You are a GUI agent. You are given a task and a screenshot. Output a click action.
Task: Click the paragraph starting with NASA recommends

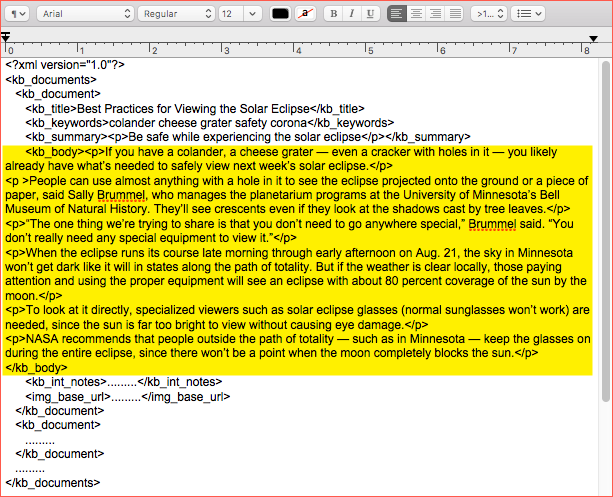pos(298,346)
